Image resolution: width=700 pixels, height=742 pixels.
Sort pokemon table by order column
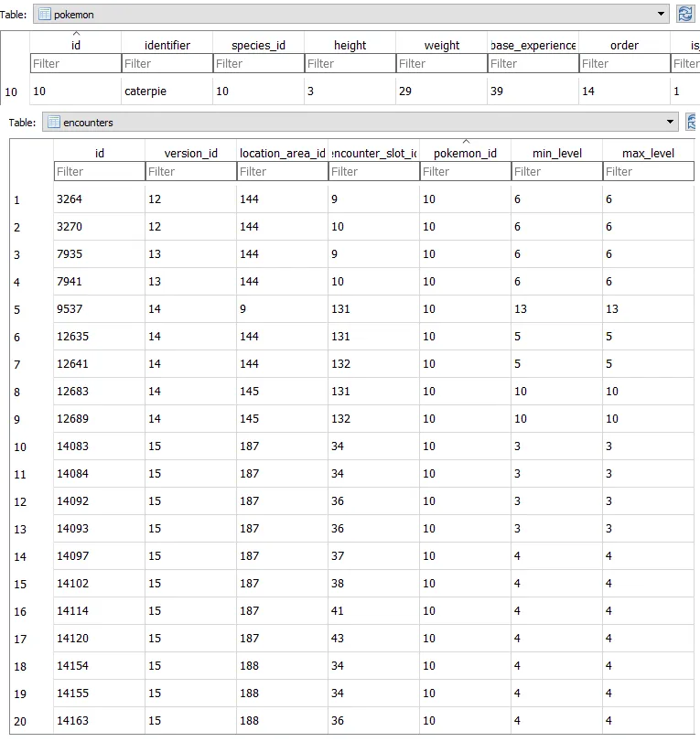(x=624, y=45)
